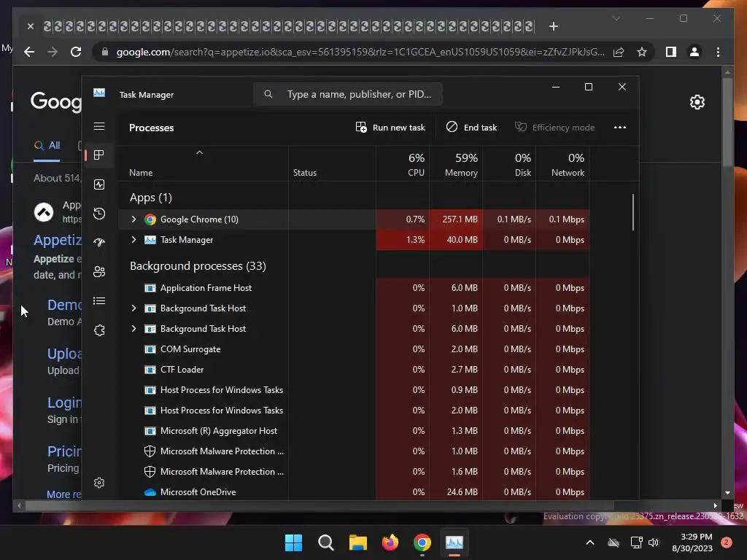Select Microsoft OneDrive process row
The width and height of the screenshot is (747, 560).
click(354, 492)
